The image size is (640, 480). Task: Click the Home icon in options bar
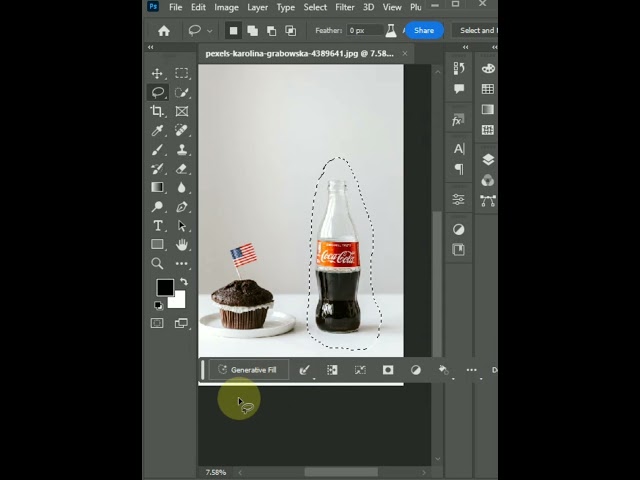pyautogui.click(x=164, y=31)
